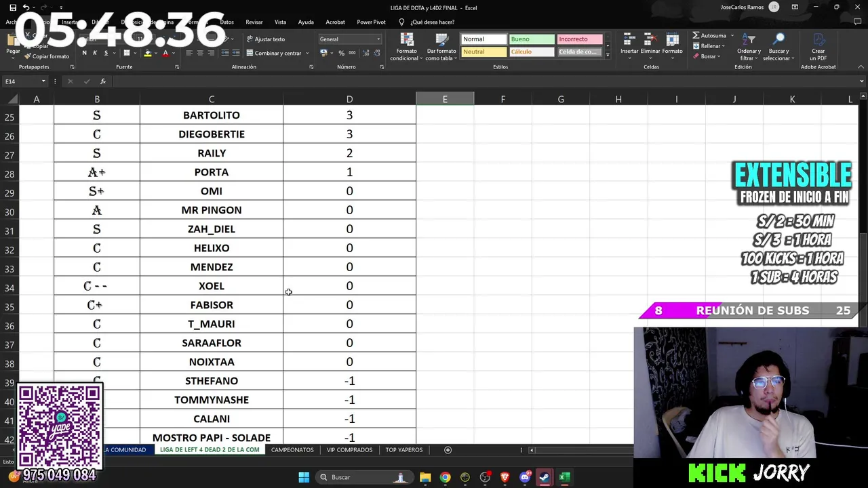Screen dimensions: 868x488
Task: Click Crear un PDF button
Action: pos(818,46)
